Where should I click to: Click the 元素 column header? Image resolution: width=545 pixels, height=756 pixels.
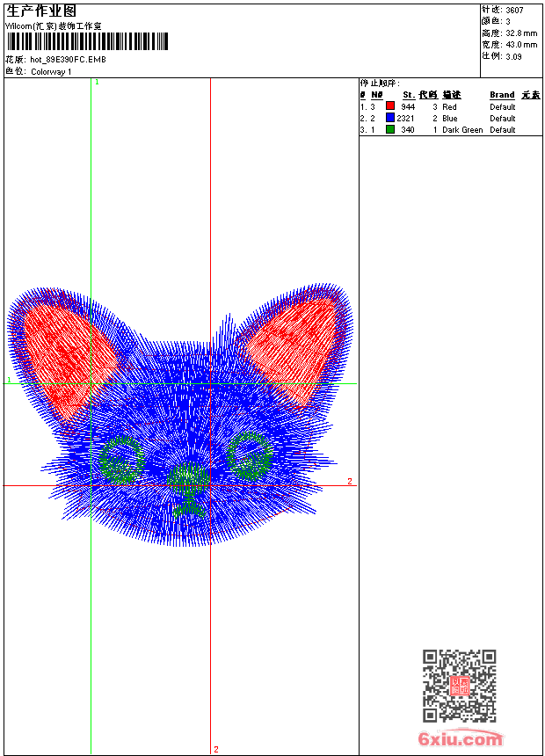pyautogui.click(x=531, y=95)
